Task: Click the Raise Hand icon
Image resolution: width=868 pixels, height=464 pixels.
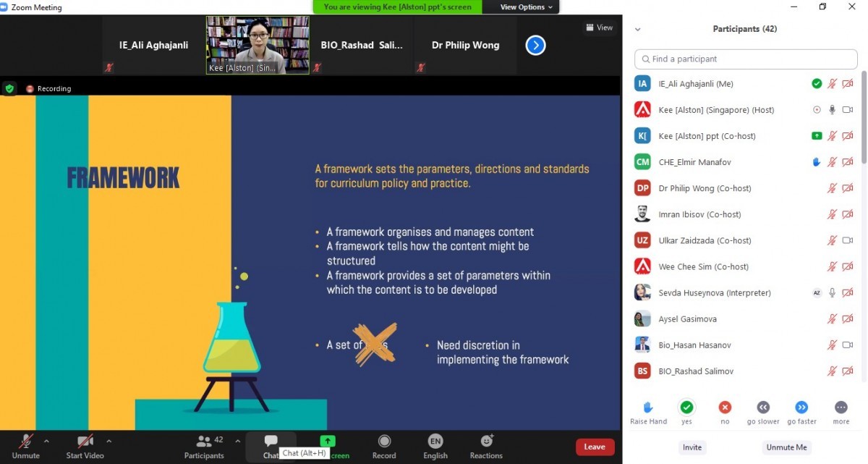Action: [x=648, y=408]
